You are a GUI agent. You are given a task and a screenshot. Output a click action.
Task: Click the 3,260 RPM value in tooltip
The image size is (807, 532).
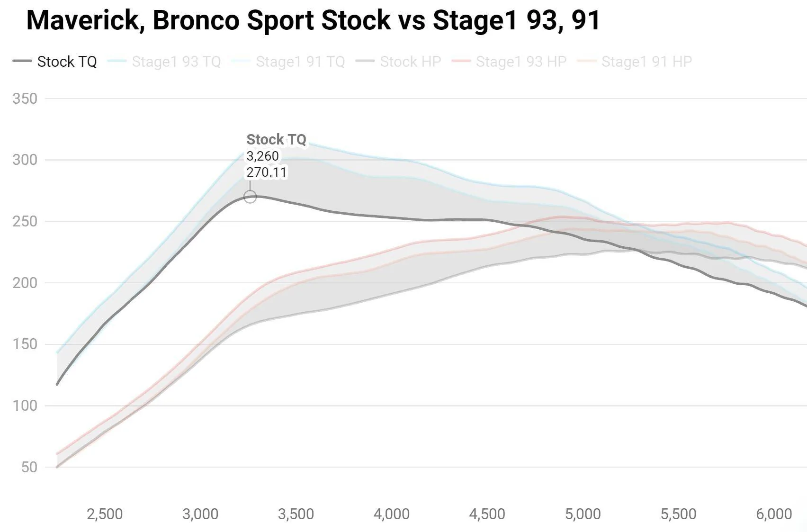(x=262, y=156)
